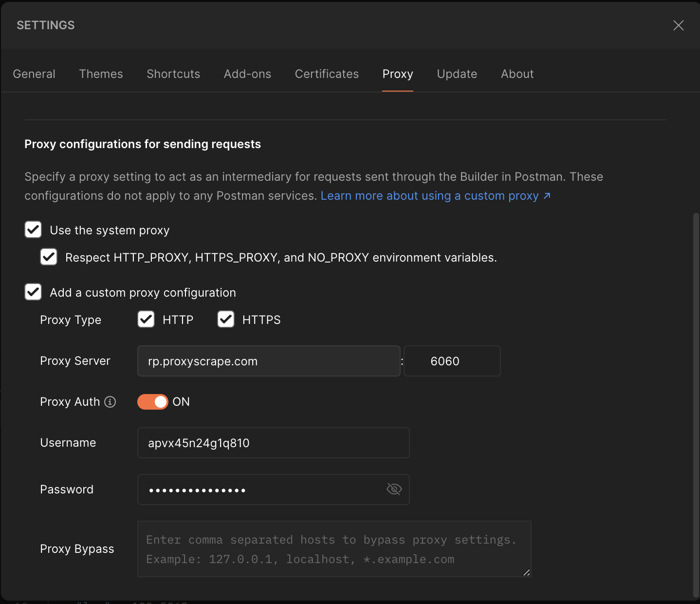Switch to the Themes tab
The height and width of the screenshot is (604, 700).
pyautogui.click(x=101, y=74)
